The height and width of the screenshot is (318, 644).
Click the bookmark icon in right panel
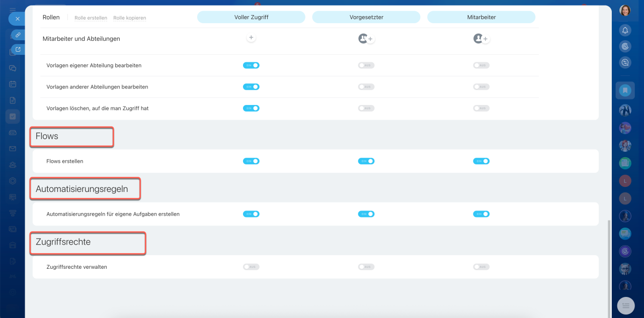[625, 90]
